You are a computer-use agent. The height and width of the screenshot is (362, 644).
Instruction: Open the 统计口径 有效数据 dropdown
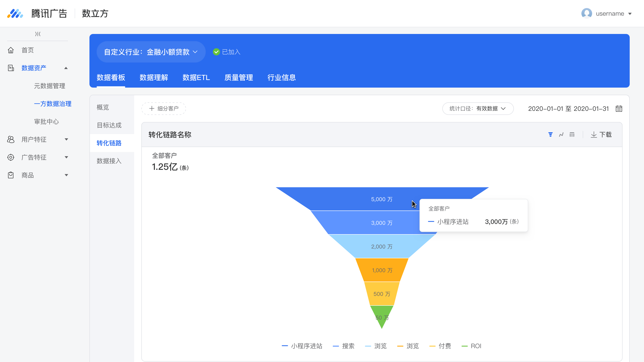point(478,108)
